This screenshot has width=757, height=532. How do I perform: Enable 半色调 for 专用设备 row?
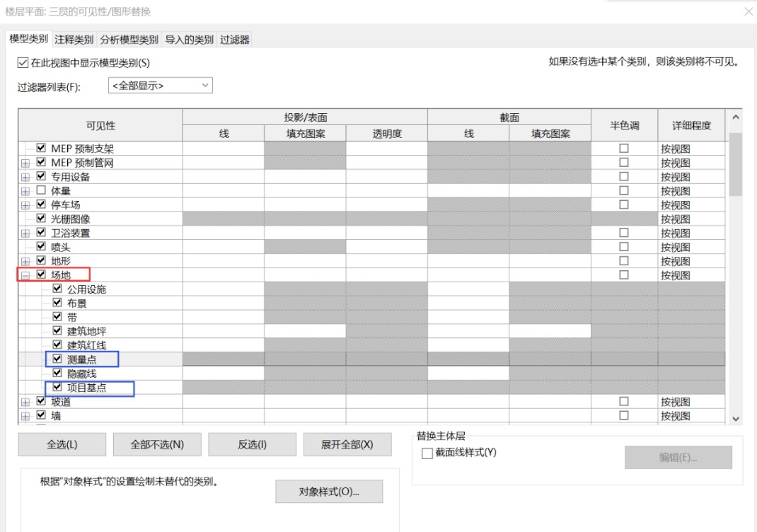(624, 176)
